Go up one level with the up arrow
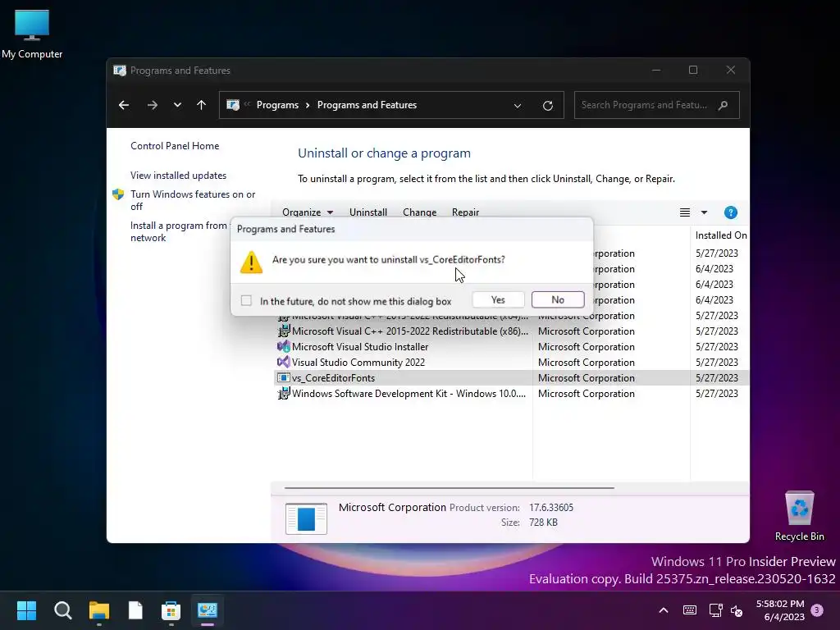This screenshot has height=630, width=840. click(x=201, y=105)
